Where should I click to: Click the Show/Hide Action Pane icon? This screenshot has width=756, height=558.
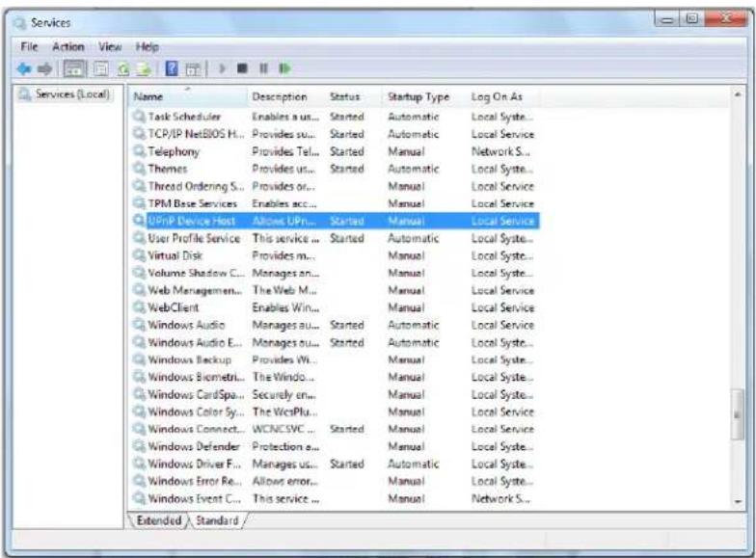click(x=193, y=69)
